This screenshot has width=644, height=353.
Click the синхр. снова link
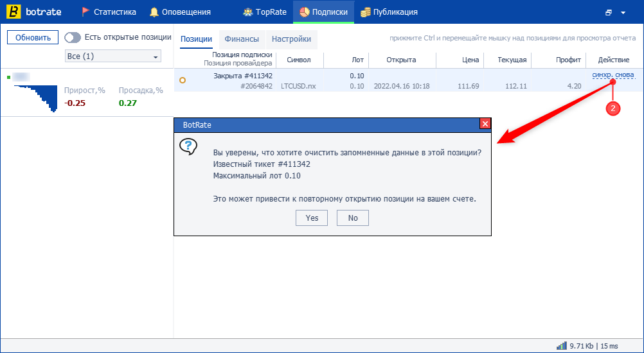[613, 75]
